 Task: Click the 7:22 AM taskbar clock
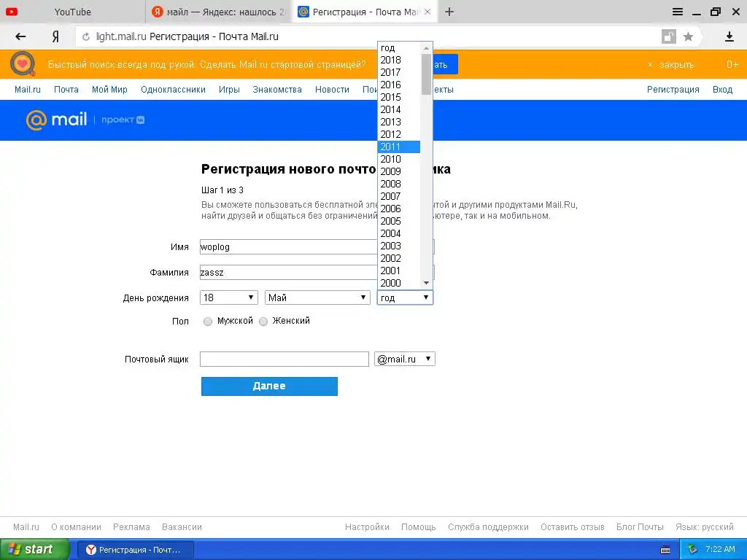pyautogui.click(x=720, y=550)
